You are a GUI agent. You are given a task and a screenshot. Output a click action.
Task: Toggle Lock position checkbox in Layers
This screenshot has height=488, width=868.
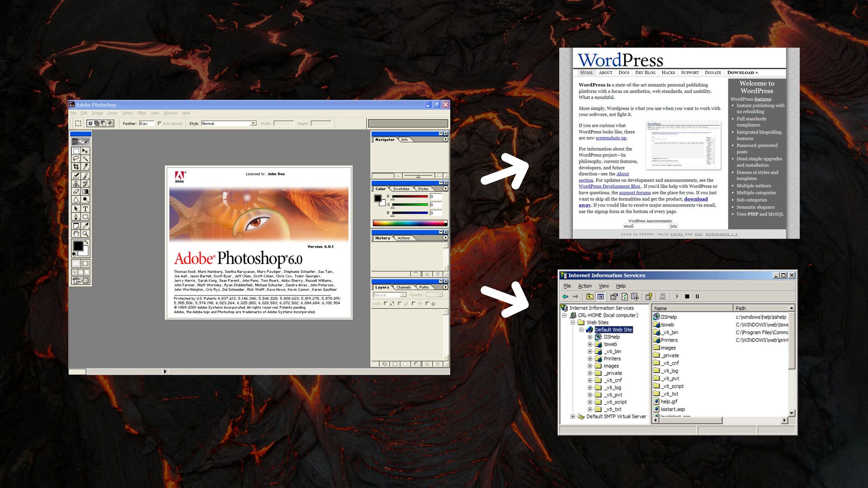click(x=414, y=304)
